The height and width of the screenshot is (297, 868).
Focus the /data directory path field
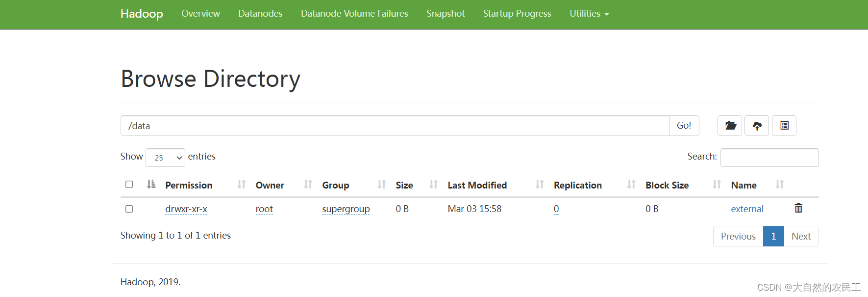[395, 126]
